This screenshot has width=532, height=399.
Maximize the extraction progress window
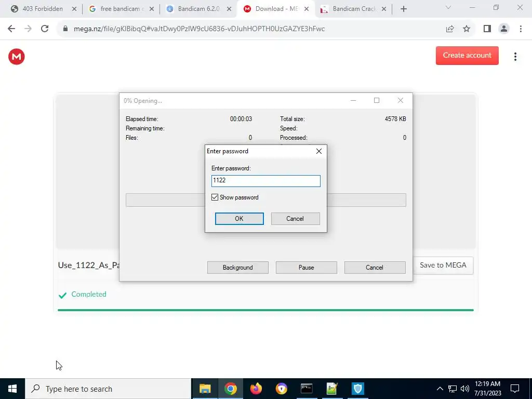[x=377, y=100]
